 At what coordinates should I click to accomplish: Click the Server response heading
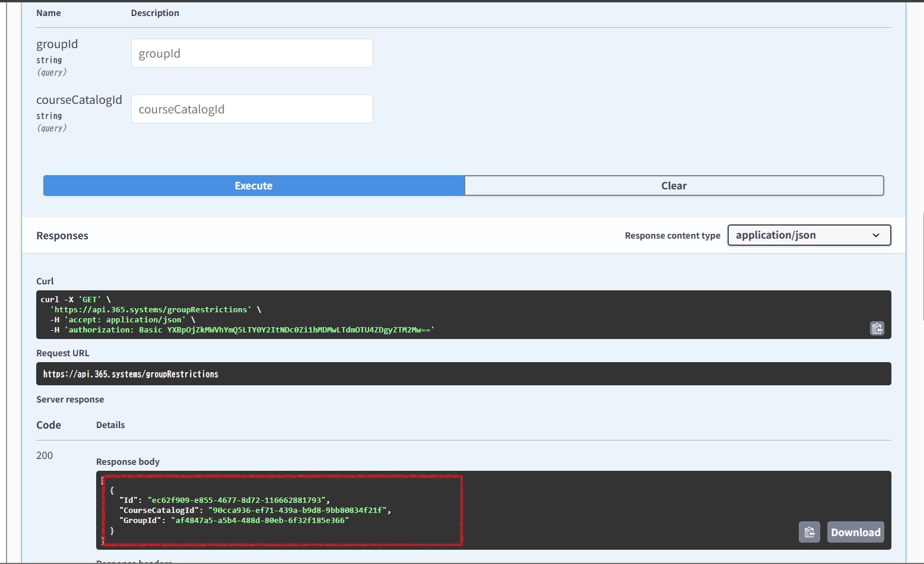coord(70,400)
